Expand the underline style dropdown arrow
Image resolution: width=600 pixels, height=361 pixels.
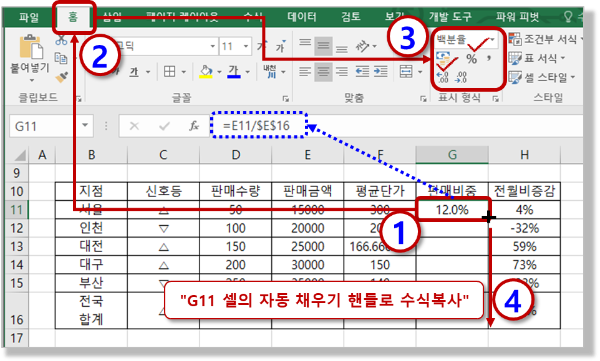pos(148,72)
